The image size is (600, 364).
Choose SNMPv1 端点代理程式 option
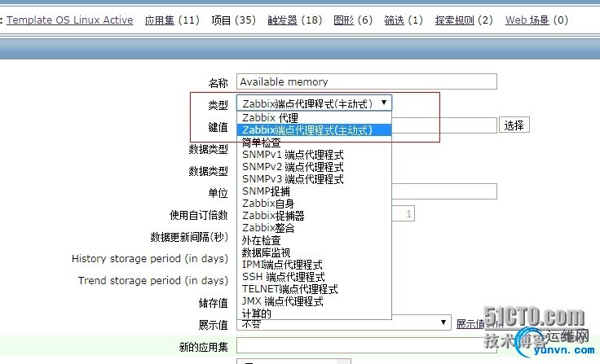(314, 155)
